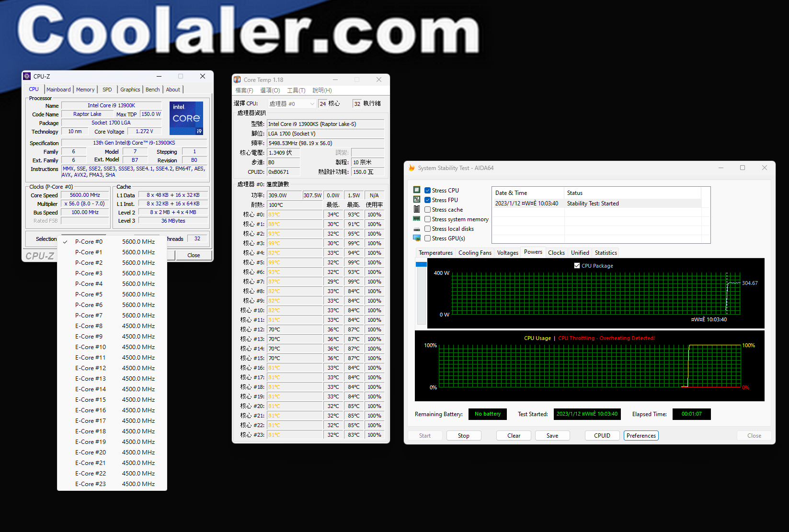The image size is (789, 532).
Task: Click the Close button in CPU-Z
Action: (x=194, y=255)
